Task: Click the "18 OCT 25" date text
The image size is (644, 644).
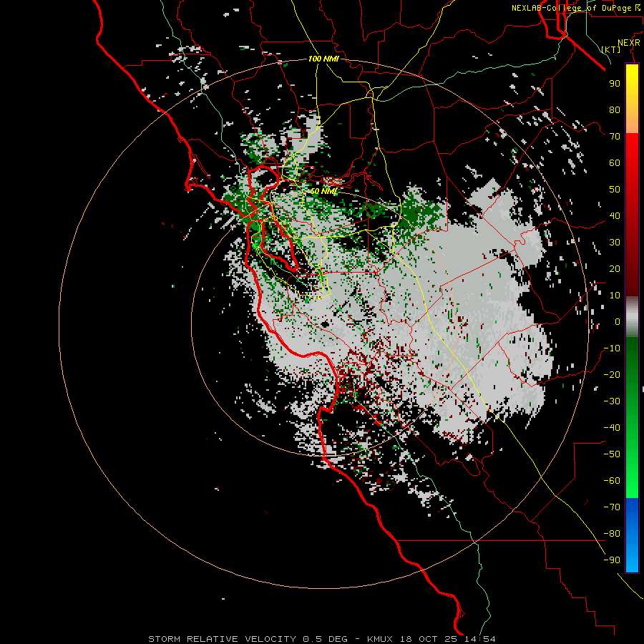Action: (428, 639)
